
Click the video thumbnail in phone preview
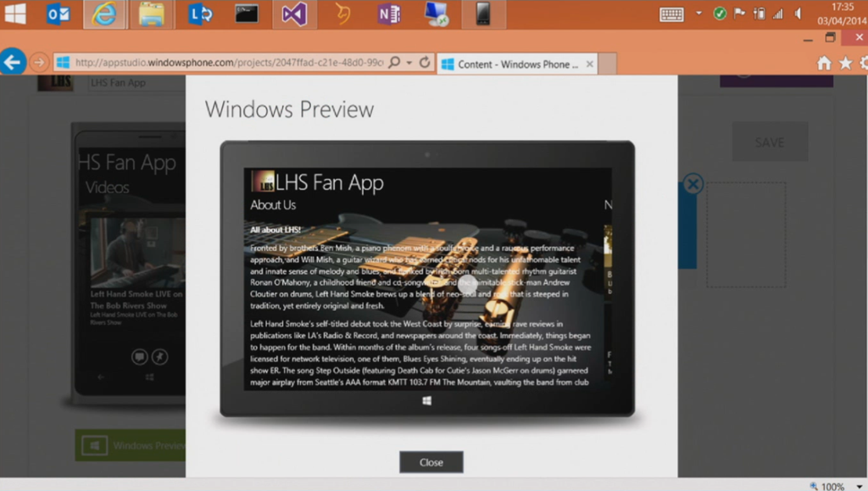pyautogui.click(x=137, y=253)
